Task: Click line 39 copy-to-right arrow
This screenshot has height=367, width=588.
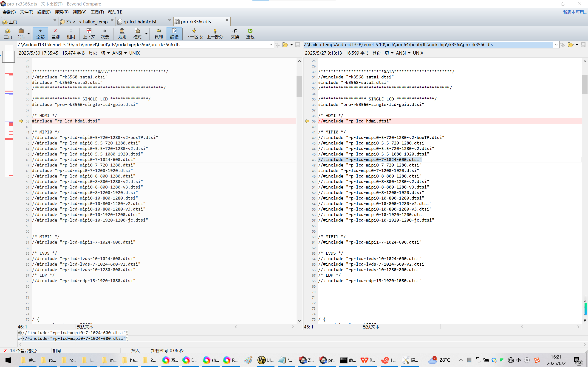Action: click(x=21, y=121)
